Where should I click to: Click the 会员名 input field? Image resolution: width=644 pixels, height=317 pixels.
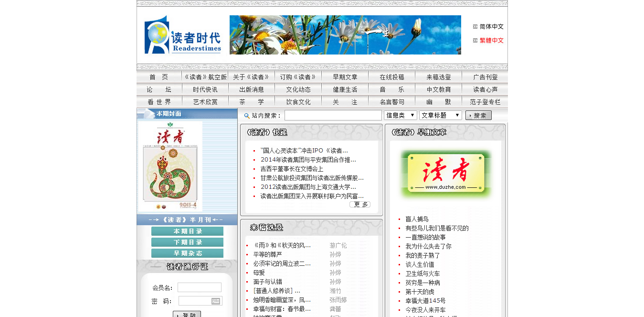(x=200, y=287)
